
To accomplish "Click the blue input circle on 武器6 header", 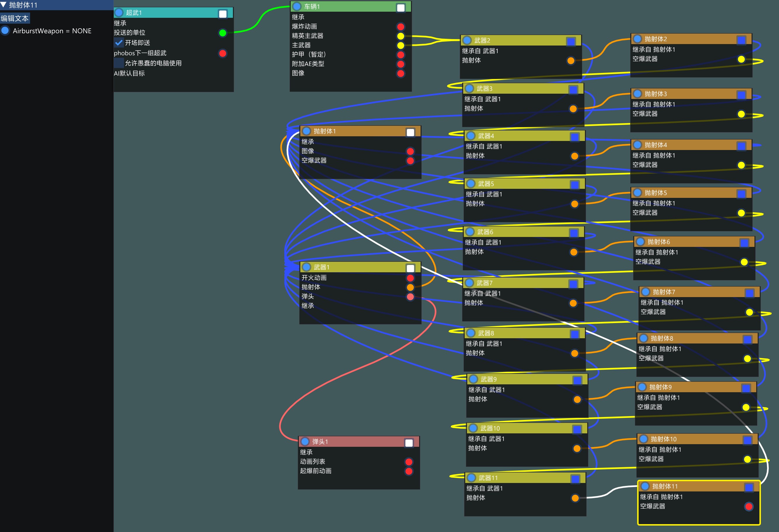I will click(470, 232).
